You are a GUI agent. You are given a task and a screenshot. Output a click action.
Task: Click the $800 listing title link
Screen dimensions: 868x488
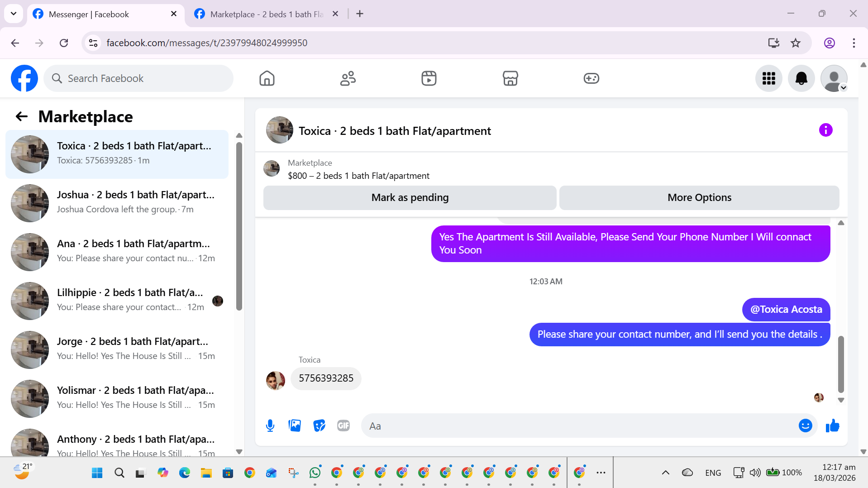[x=358, y=176]
